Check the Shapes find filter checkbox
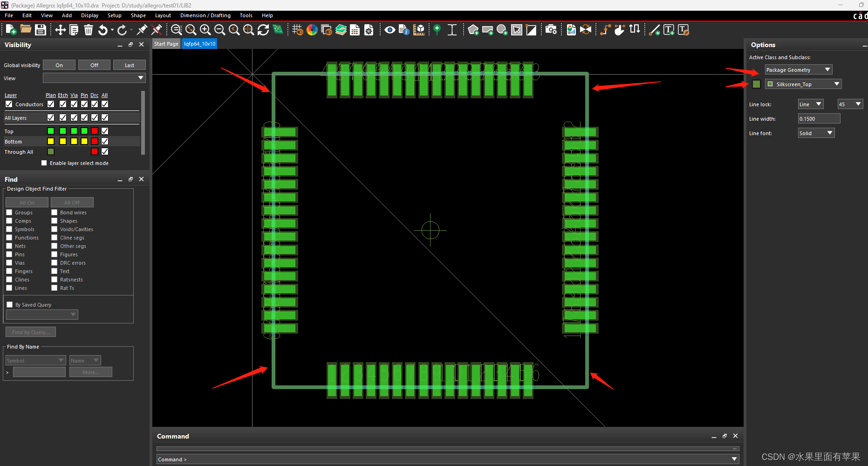This screenshot has width=868, height=466. click(x=55, y=221)
